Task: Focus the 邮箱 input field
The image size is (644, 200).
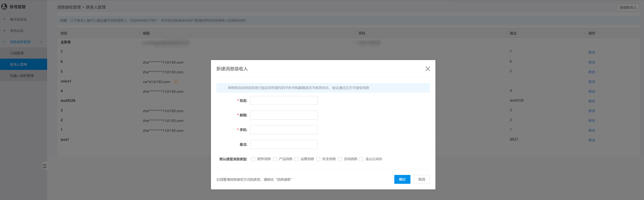Action: [284, 115]
